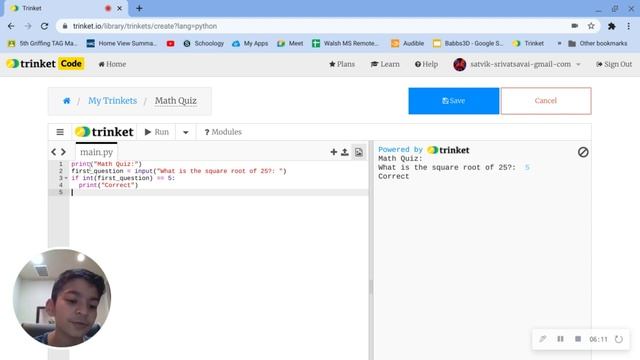
Task: Select the main.py file tab
Action: click(x=96, y=152)
